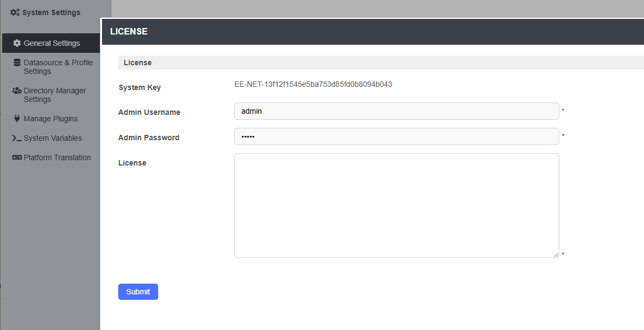The height and width of the screenshot is (330, 644).
Task: Grab the License textarea resize handle
Action: [556, 255]
